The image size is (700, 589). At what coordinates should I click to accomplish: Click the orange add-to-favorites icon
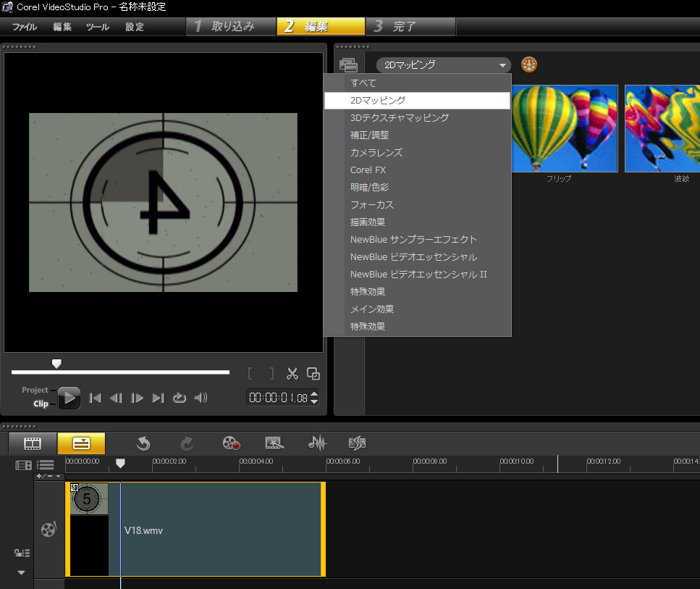pos(529,64)
